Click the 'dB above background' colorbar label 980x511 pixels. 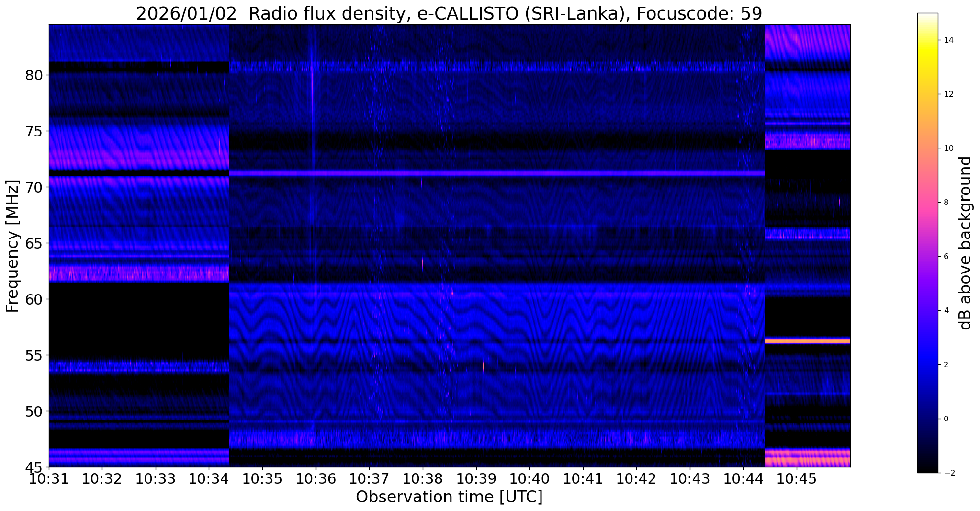tap(966, 243)
